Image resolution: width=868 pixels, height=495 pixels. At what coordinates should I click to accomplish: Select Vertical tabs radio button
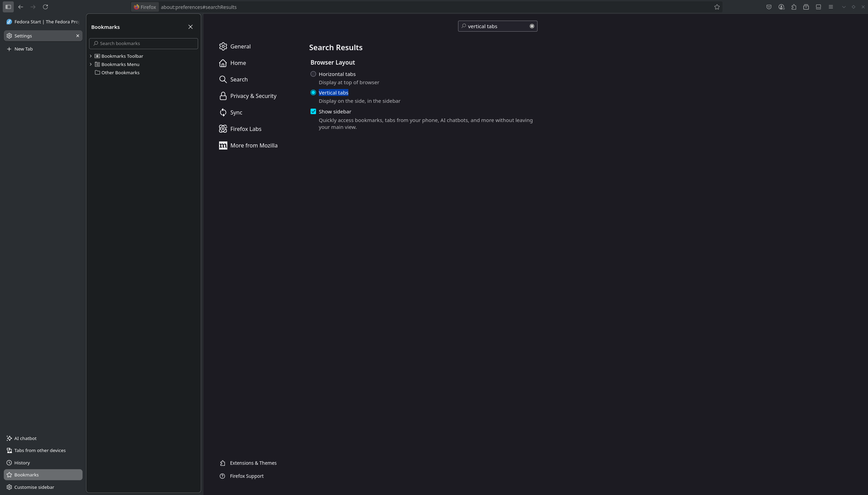313,92
